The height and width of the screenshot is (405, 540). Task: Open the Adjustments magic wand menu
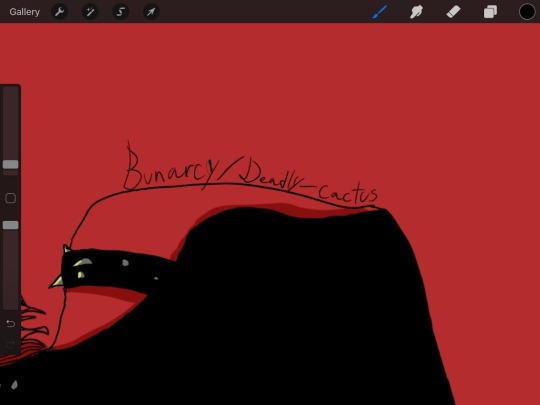click(90, 12)
